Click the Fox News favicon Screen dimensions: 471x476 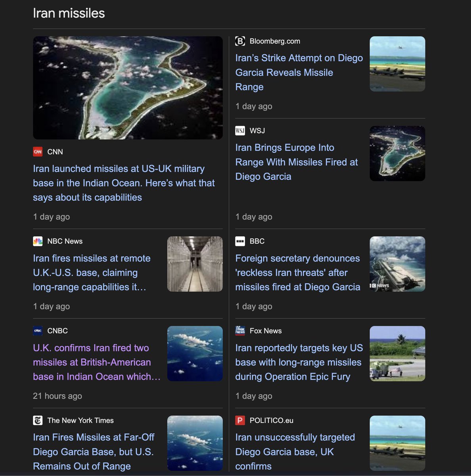(x=240, y=331)
